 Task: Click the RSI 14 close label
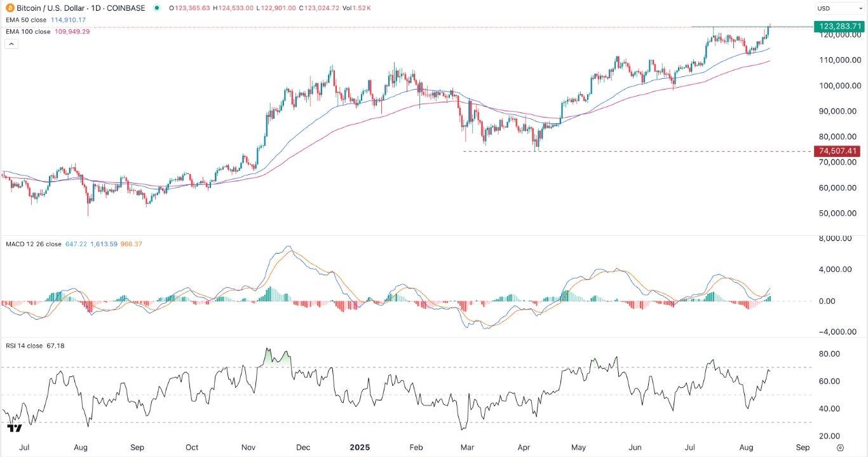coord(24,346)
